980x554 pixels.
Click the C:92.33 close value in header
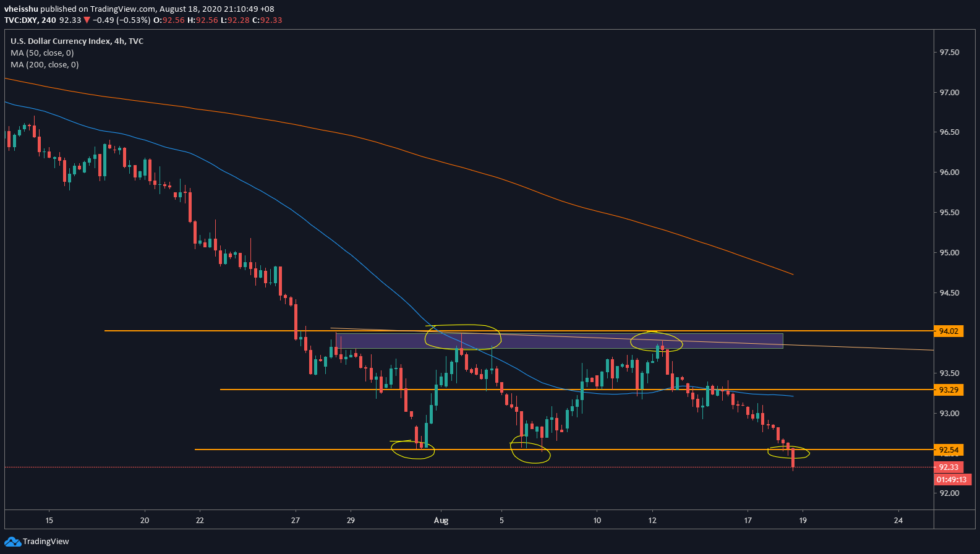(x=267, y=20)
